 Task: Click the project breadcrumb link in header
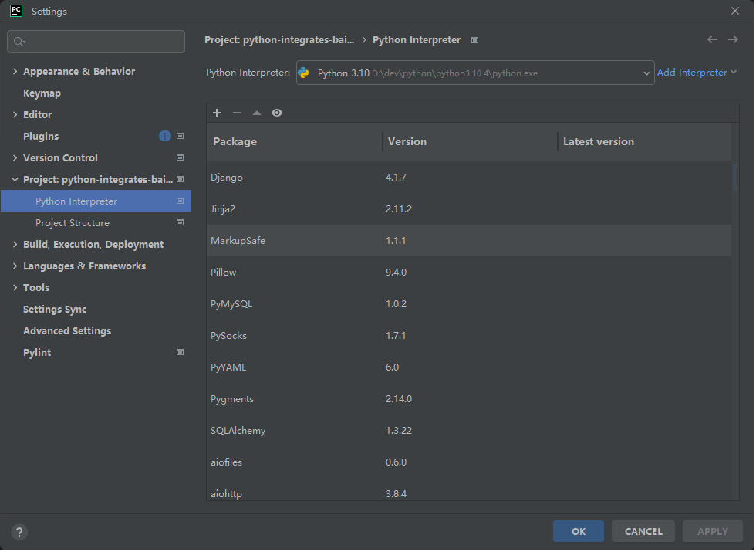(279, 39)
